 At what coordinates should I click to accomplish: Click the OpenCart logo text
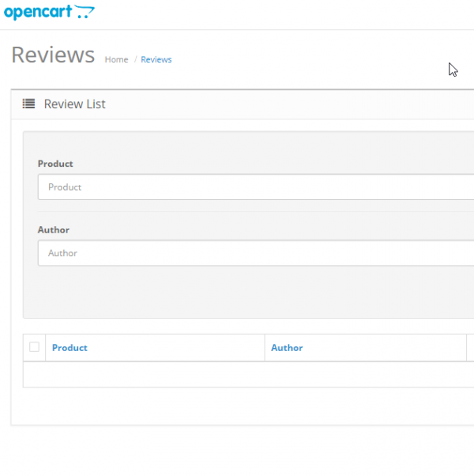tap(38, 12)
